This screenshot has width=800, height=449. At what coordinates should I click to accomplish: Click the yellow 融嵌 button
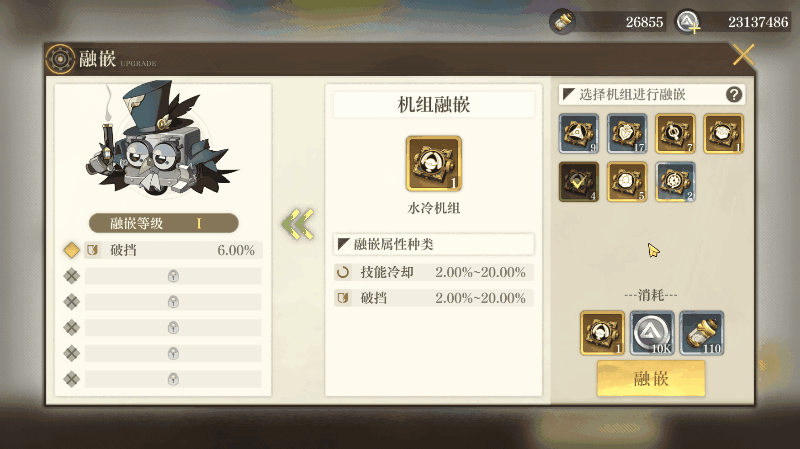pos(651,378)
